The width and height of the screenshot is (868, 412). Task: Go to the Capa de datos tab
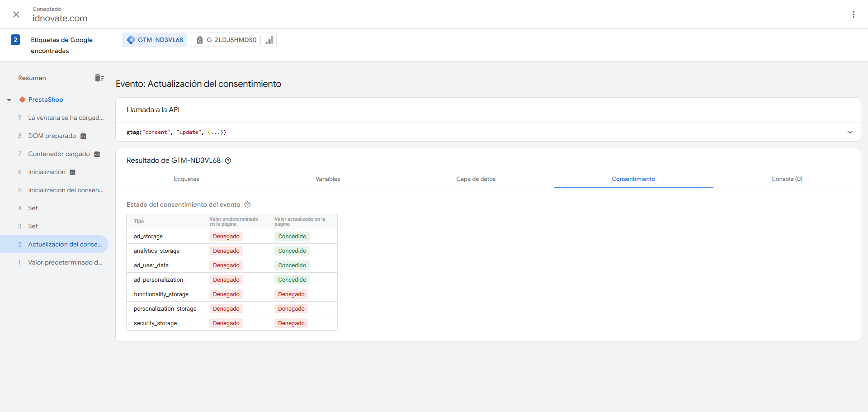[x=476, y=179]
